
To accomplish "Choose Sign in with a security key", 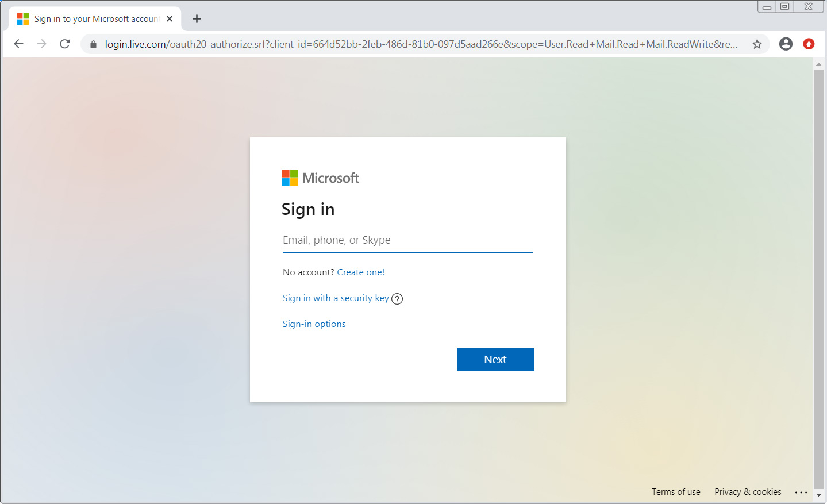I will 336,298.
